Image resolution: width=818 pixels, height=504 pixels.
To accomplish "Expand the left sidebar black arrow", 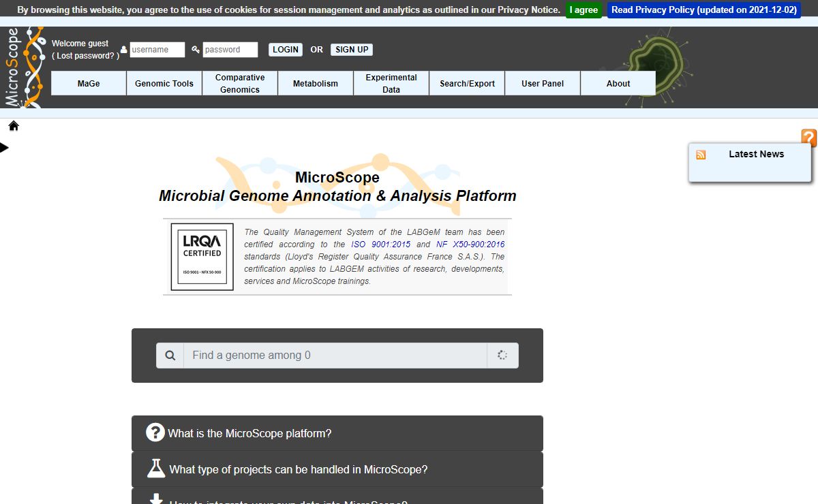I will click(4, 147).
